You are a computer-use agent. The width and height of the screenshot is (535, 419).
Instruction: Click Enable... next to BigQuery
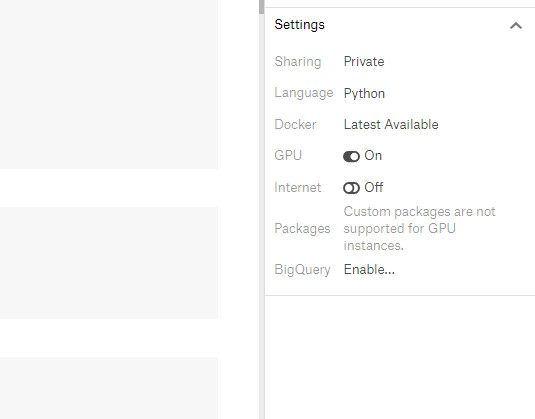(x=369, y=270)
